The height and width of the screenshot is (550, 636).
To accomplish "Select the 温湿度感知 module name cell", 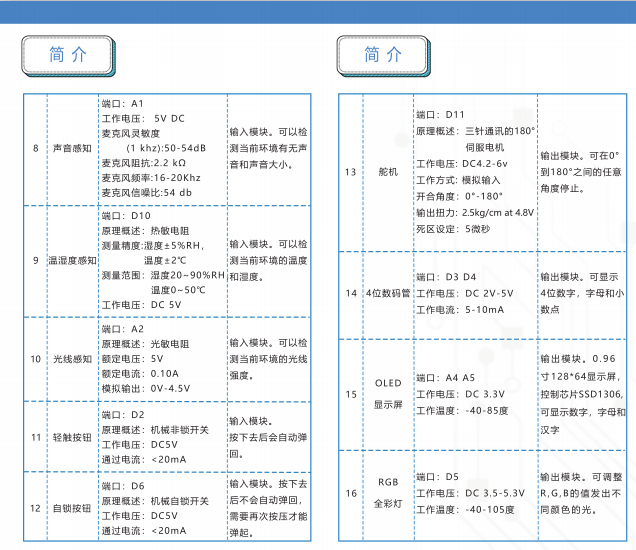I will [x=73, y=260].
